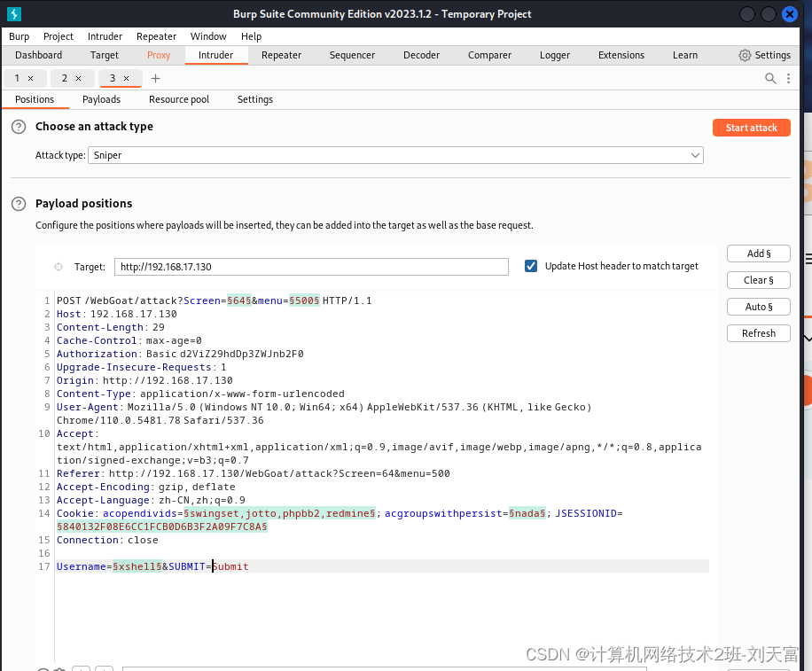Switch to the Logger tab
Viewport: 812px width, 671px height.
tap(555, 55)
